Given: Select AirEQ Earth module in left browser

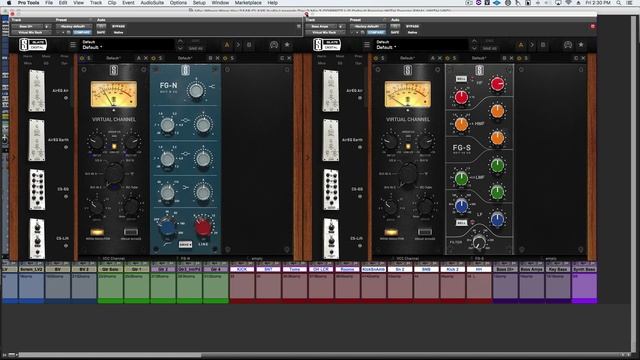Looking at the screenshot, I should pyautogui.click(x=36, y=140).
